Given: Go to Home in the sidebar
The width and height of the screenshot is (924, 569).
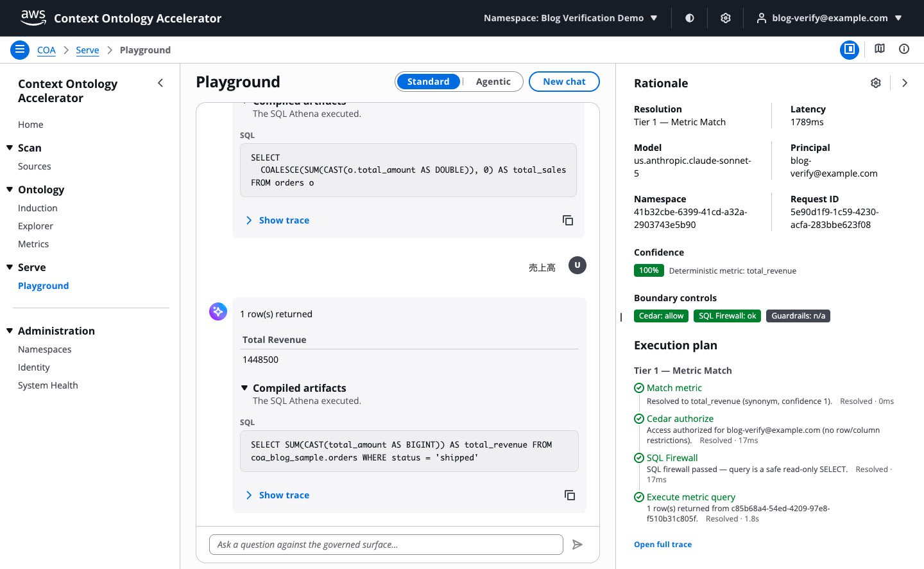Looking at the screenshot, I should pos(31,125).
